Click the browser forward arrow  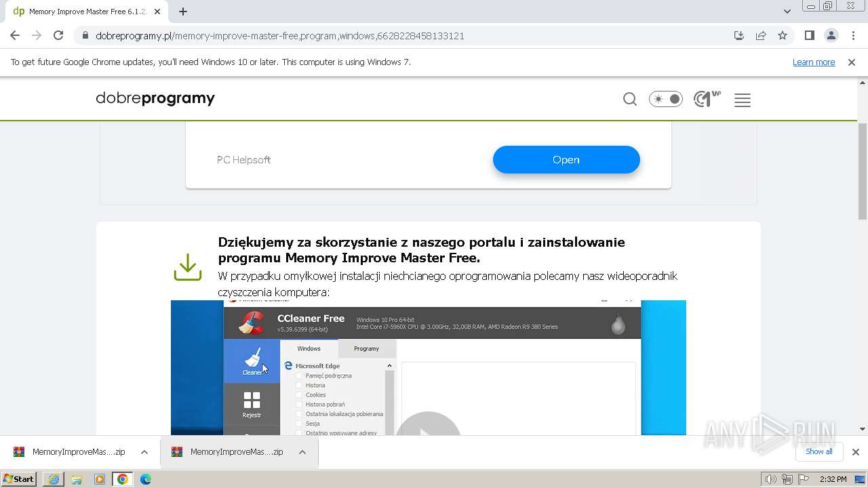click(37, 36)
